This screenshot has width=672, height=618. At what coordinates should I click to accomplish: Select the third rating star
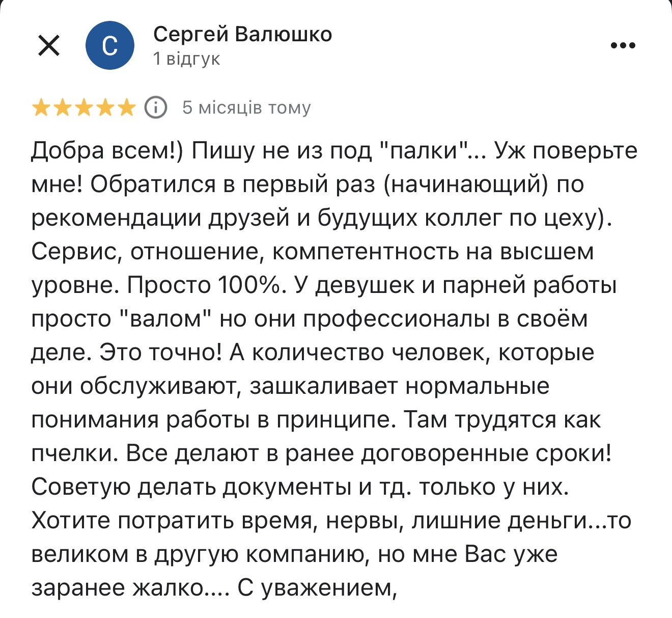[83, 108]
